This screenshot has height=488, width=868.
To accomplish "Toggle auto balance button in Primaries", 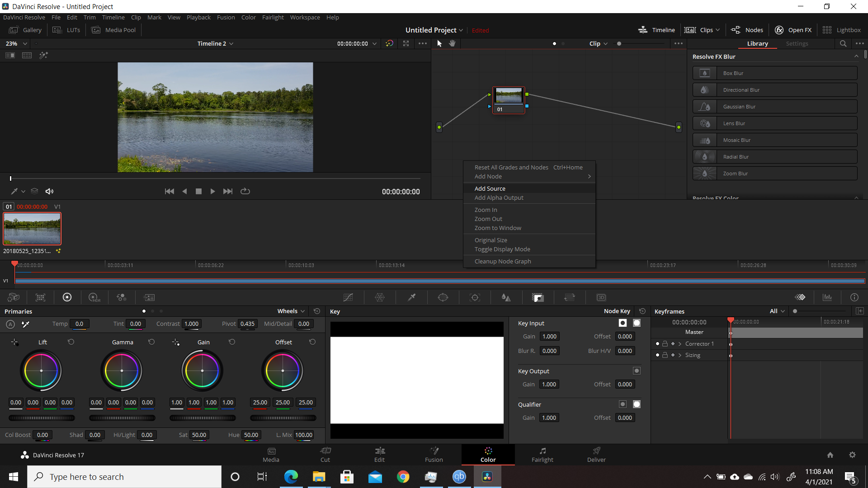I will tap(10, 324).
